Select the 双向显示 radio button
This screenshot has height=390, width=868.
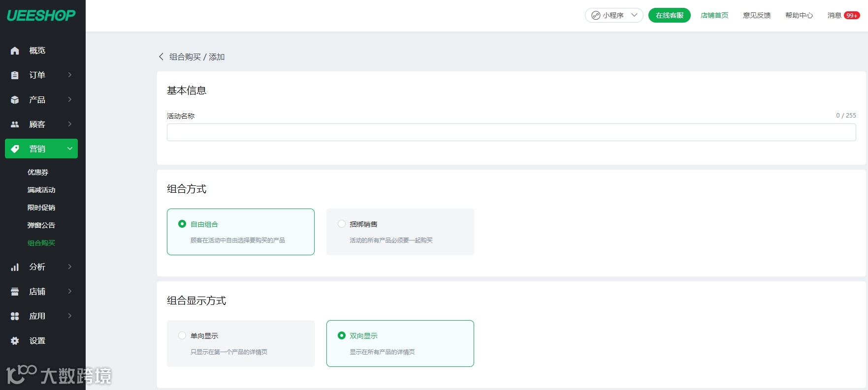342,335
